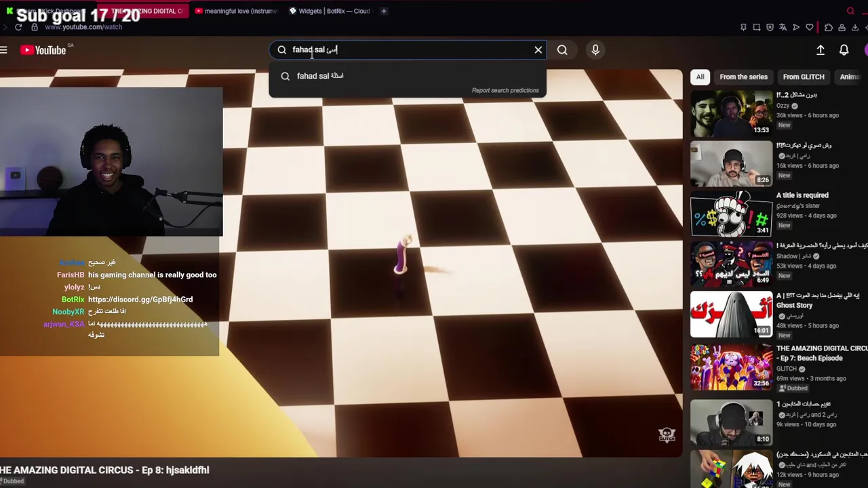The image size is (868, 488).
Task: Select the partially visible Anima chip
Action: pos(851,77)
